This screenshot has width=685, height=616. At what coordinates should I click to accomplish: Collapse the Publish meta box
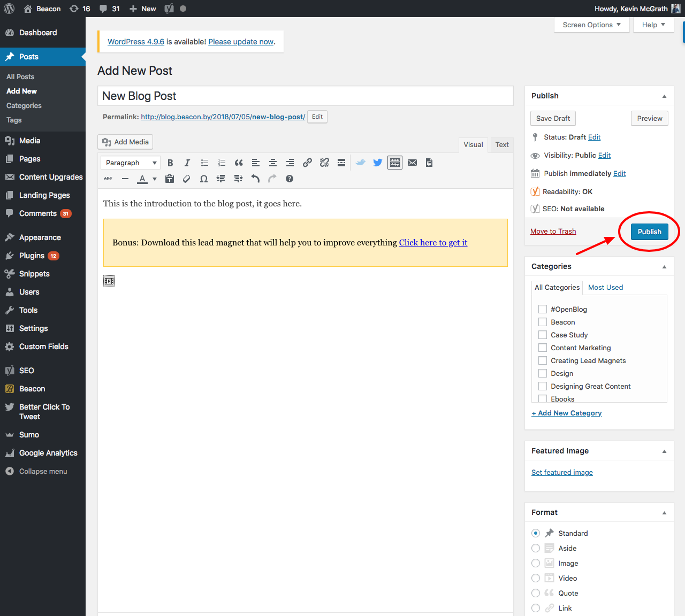(664, 96)
